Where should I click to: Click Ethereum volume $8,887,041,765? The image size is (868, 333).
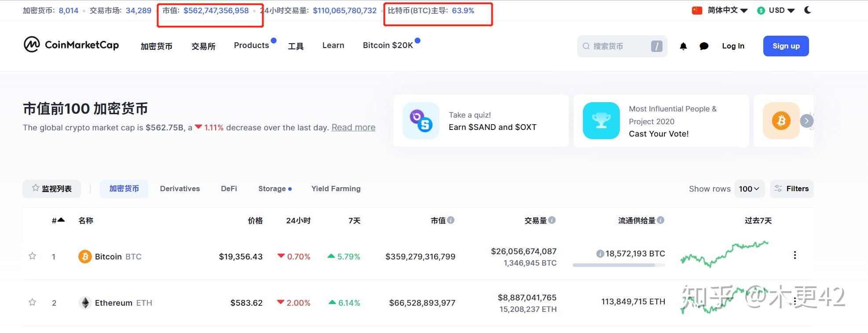pos(527,297)
